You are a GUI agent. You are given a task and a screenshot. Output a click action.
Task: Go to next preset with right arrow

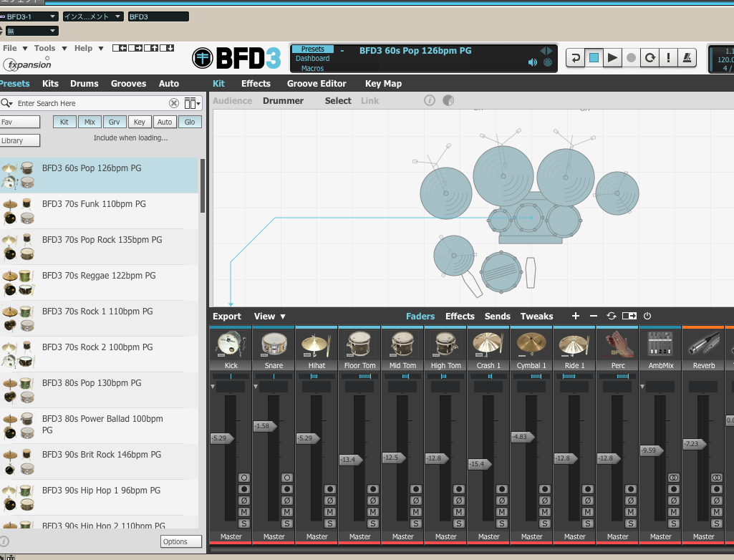(549, 51)
